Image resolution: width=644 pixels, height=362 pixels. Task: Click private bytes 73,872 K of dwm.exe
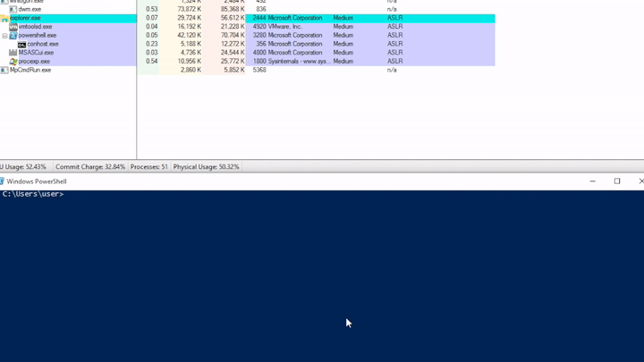190,9
